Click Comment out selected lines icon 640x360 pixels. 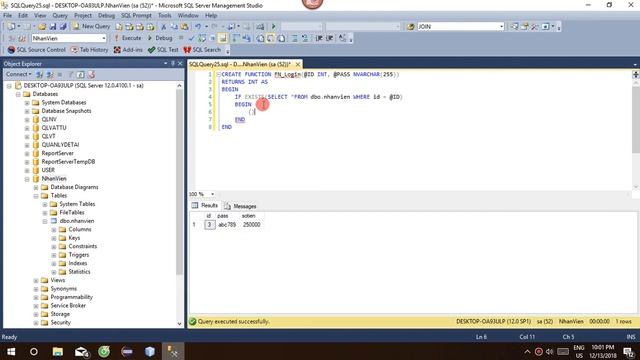(x=294, y=38)
